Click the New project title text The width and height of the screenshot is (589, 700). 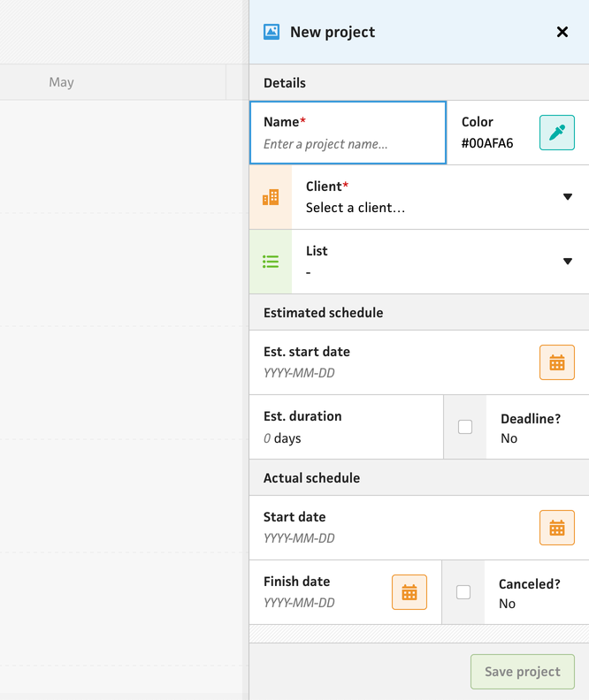click(333, 32)
